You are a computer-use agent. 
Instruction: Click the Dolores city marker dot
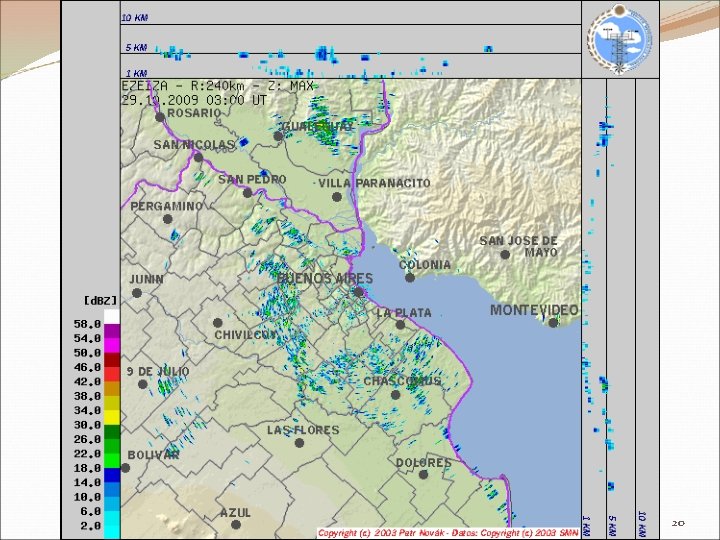click(423, 474)
